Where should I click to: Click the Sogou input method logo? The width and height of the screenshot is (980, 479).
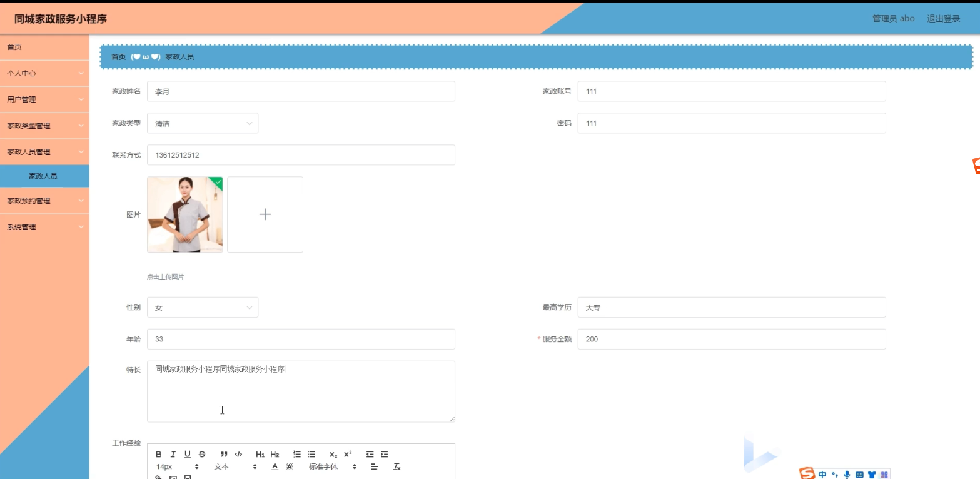(807, 474)
